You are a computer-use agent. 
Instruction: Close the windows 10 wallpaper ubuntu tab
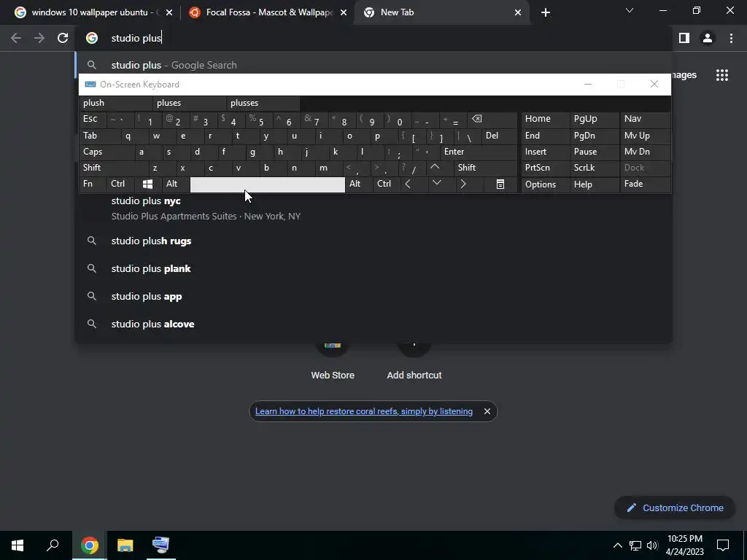point(169,12)
